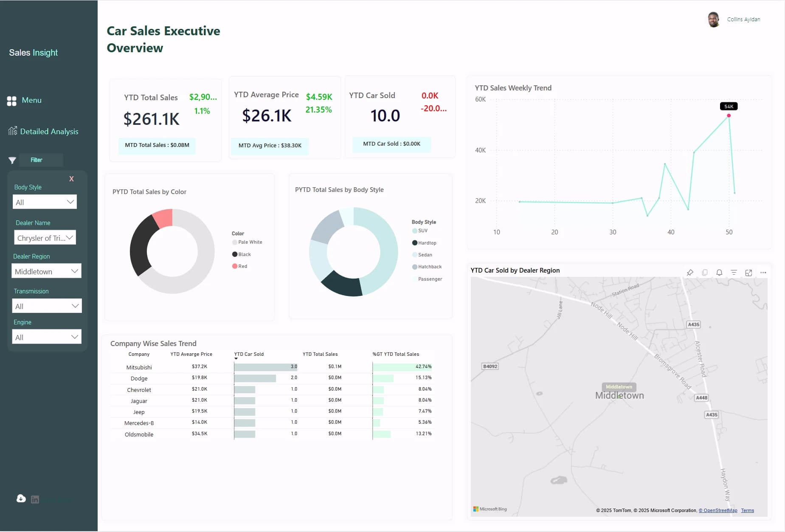
Task: Click the Menu grid icon
Action: pyautogui.click(x=12, y=101)
